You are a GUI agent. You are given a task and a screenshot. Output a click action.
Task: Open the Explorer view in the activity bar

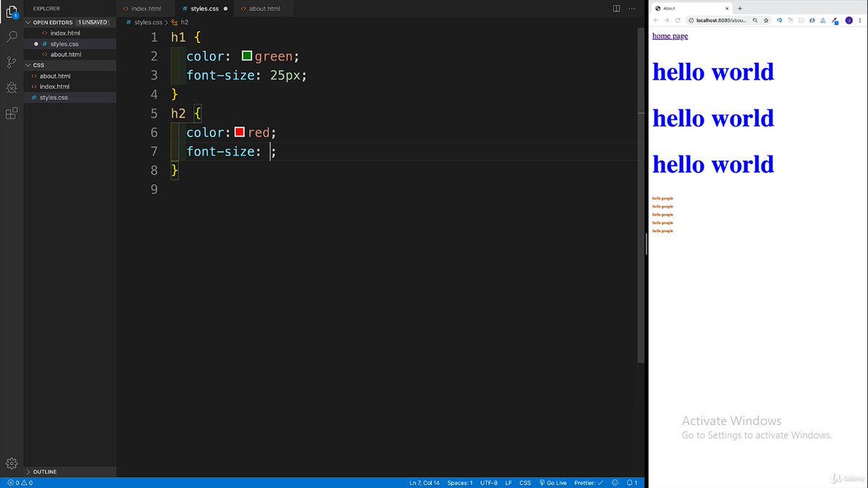tap(12, 11)
